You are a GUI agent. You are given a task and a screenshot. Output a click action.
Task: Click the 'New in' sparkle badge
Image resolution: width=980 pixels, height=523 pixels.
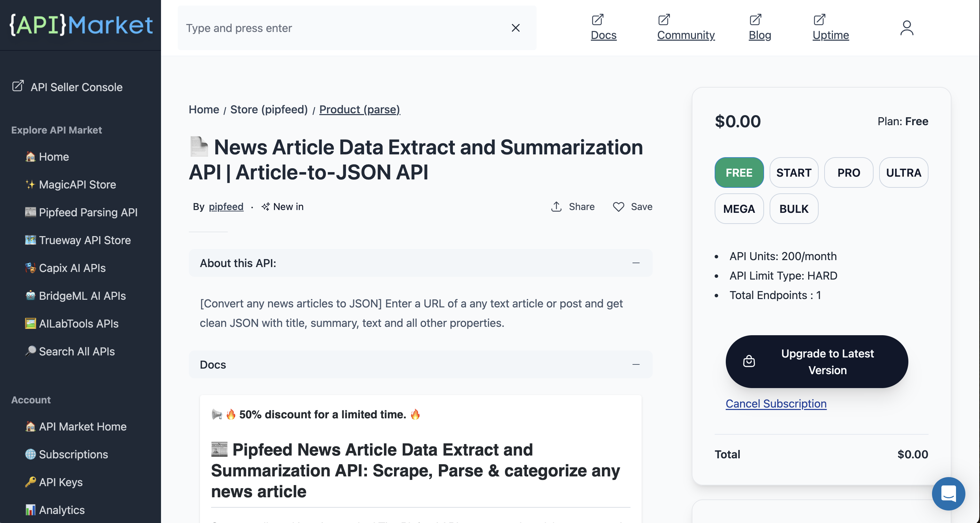tap(282, 207)
